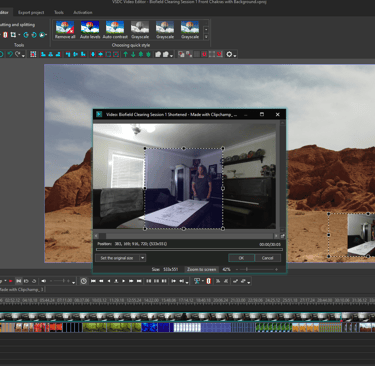Click the green up arrow layer icon

point(126,54)
